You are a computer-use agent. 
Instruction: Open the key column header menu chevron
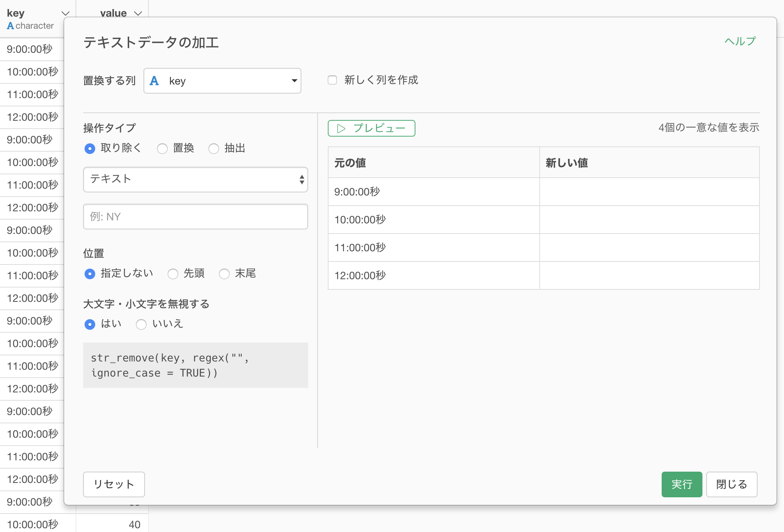[x=65, y=14]
